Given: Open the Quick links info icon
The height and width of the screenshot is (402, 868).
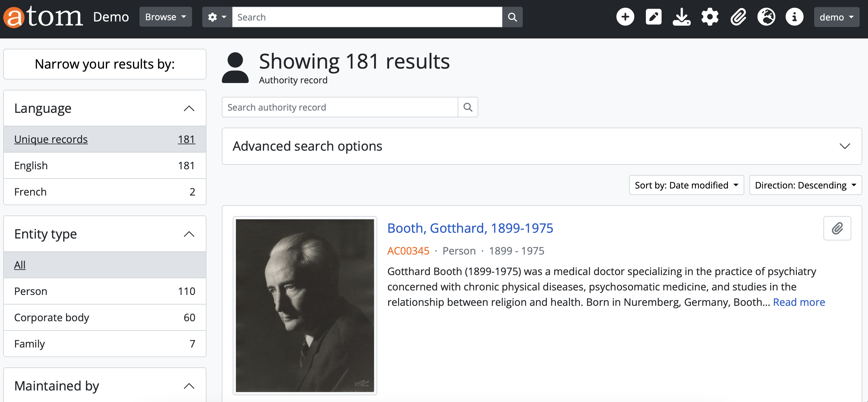Looking at the screenshot, I should tap(794, 17).
